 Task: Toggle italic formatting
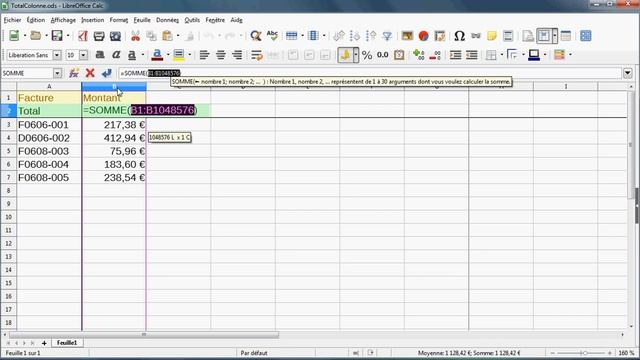click(116, 55)
